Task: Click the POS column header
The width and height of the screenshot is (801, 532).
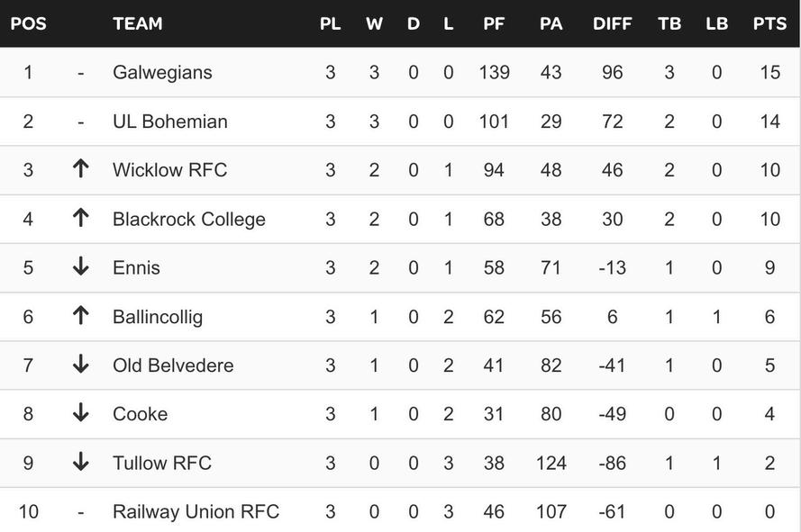Action: 28,23
